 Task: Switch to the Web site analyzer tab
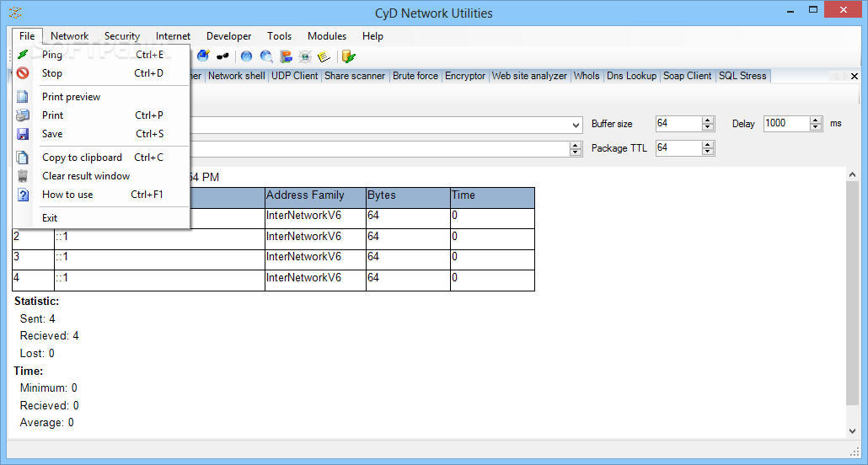(x=530, y=76)
